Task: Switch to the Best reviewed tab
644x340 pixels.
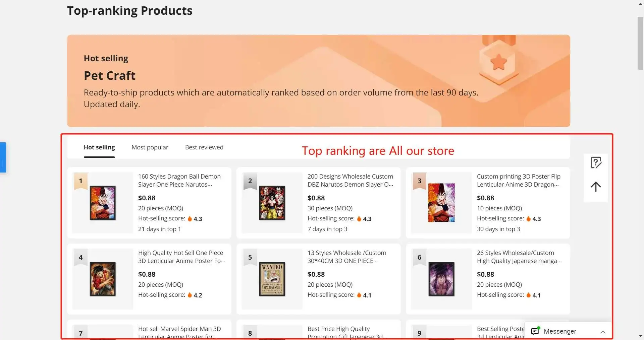Action: pyautogui.click(x=204, y=147)
